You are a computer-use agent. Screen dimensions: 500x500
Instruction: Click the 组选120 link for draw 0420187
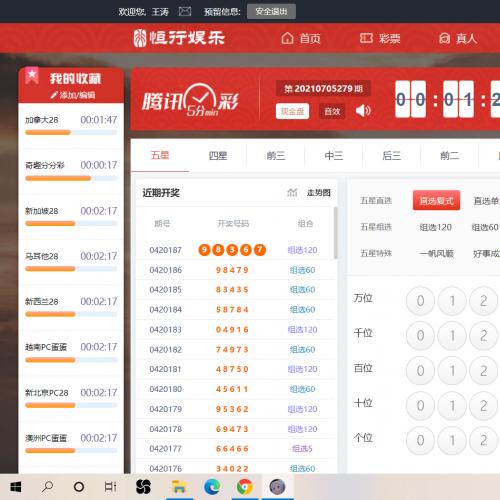click(302, 250)
